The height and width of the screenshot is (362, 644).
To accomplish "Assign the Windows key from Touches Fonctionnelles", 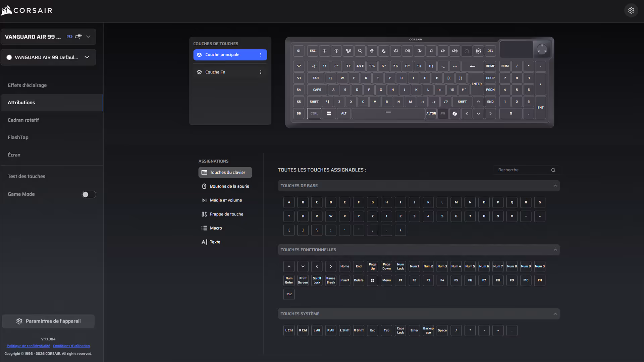I will (372, 281).
